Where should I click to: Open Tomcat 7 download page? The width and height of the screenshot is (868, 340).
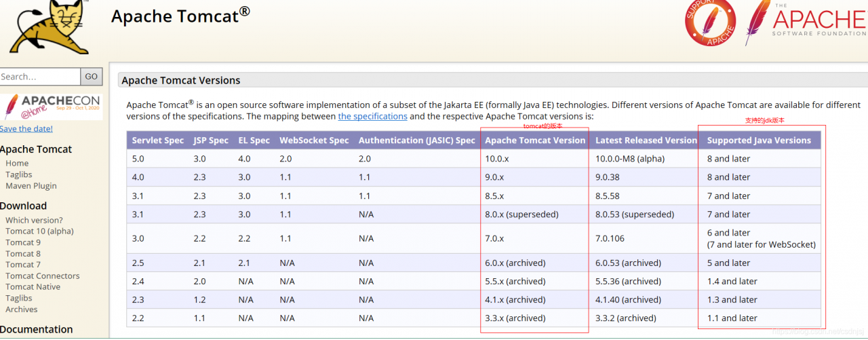pyautogui.click(x=23, y=265)
